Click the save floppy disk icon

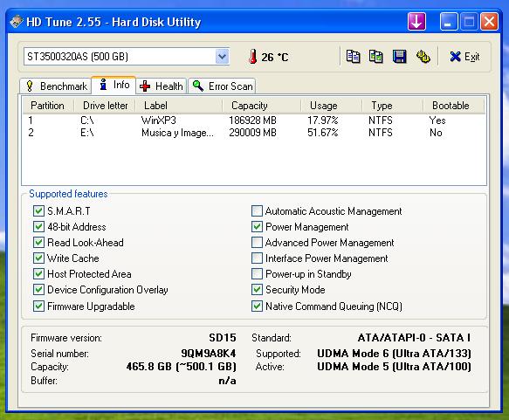click(400, 57)
